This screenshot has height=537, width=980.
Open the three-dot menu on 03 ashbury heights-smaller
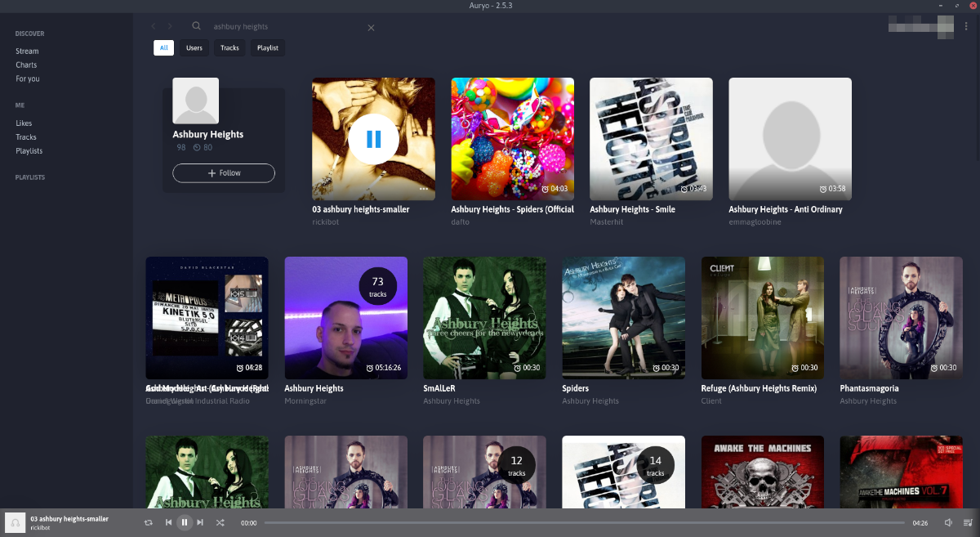pyautogui.click(x=424, y=189)
